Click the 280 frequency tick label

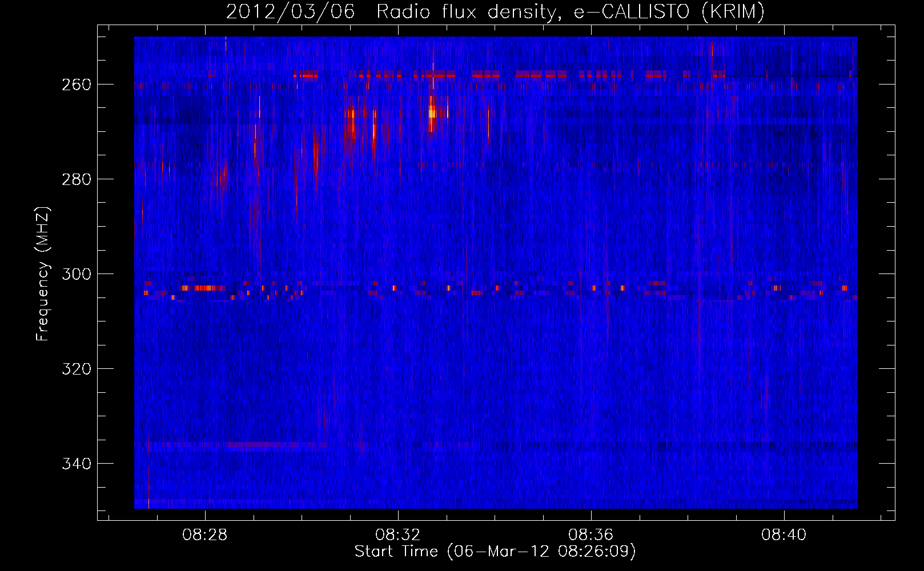tap(76, 179)
